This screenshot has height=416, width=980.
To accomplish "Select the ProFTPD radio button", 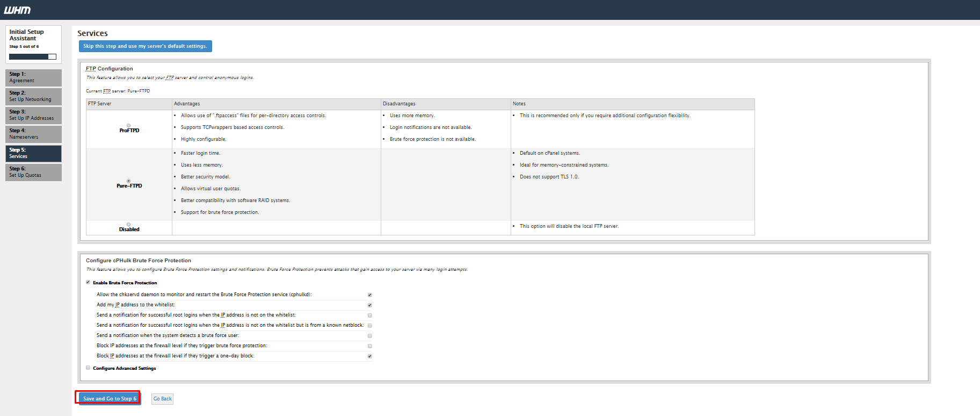I will 128,125.
